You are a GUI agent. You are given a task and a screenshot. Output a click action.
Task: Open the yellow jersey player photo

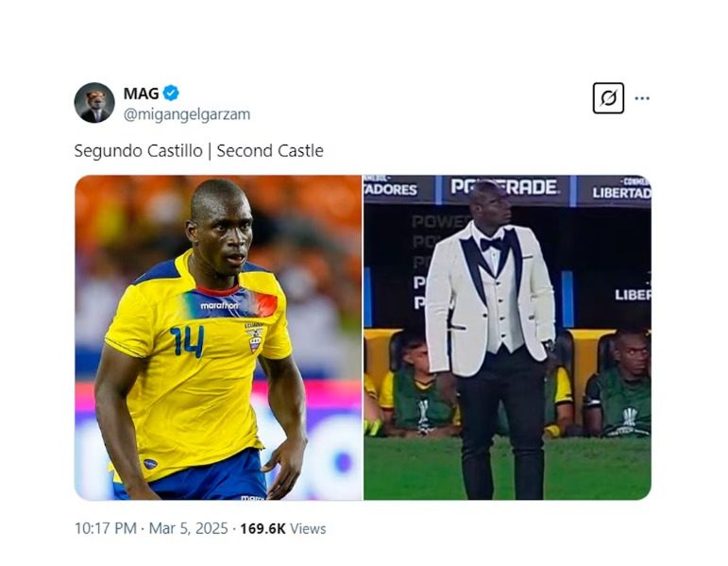pyautogui.click(x=218, y=337)
